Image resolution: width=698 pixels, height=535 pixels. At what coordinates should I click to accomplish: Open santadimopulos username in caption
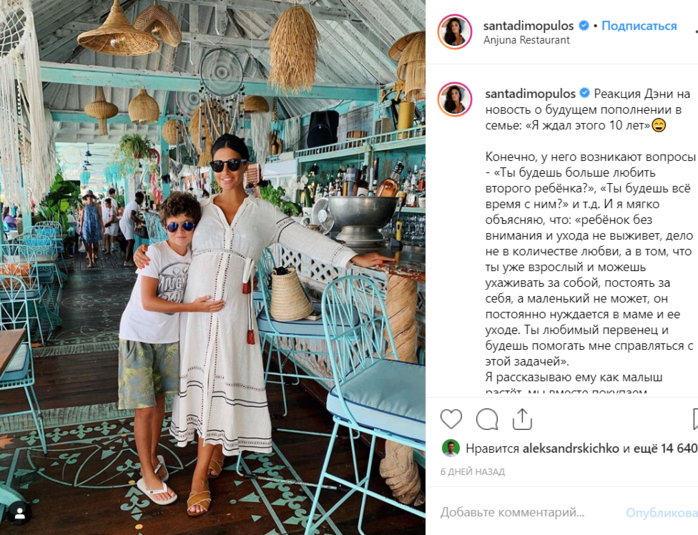coord(530,94)
